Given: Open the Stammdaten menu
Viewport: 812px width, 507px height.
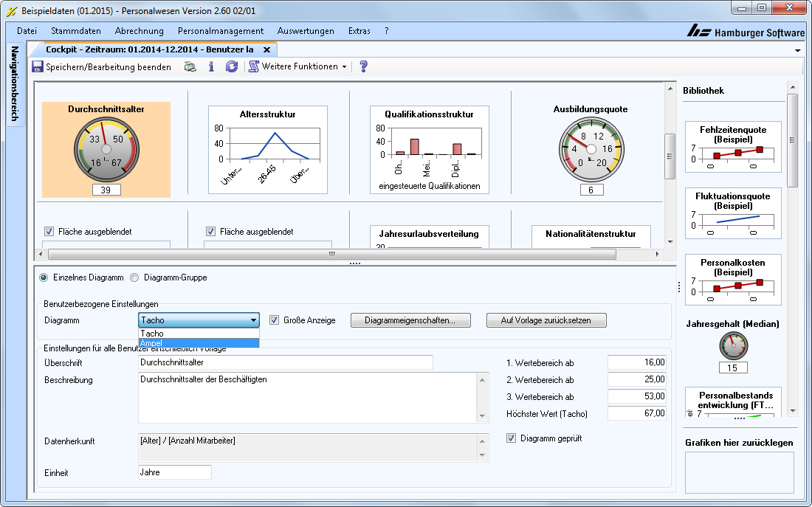Looking at the screenshot, I should pyautogui.click(x=76, y=31).
